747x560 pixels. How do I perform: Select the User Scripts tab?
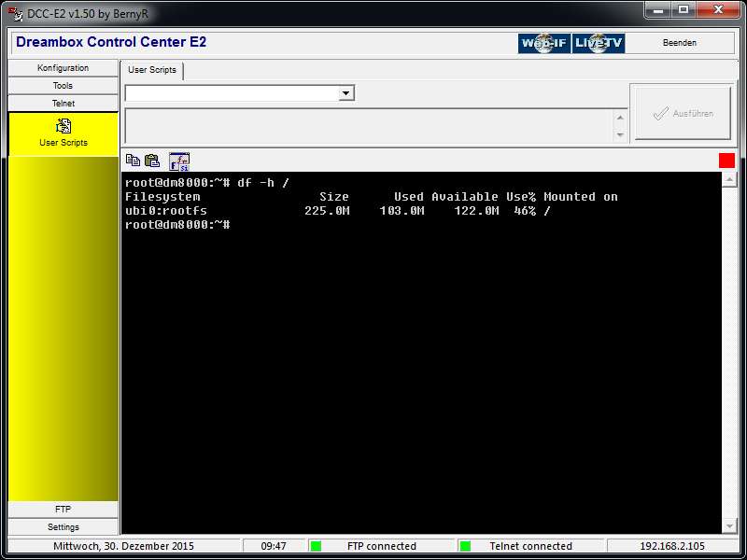[152, 70]
